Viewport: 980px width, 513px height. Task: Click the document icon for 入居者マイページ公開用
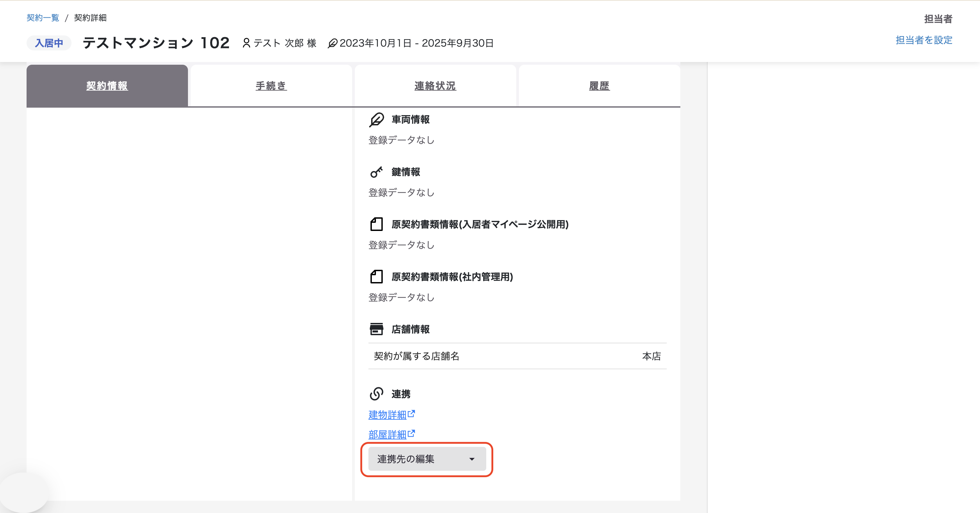377,224
